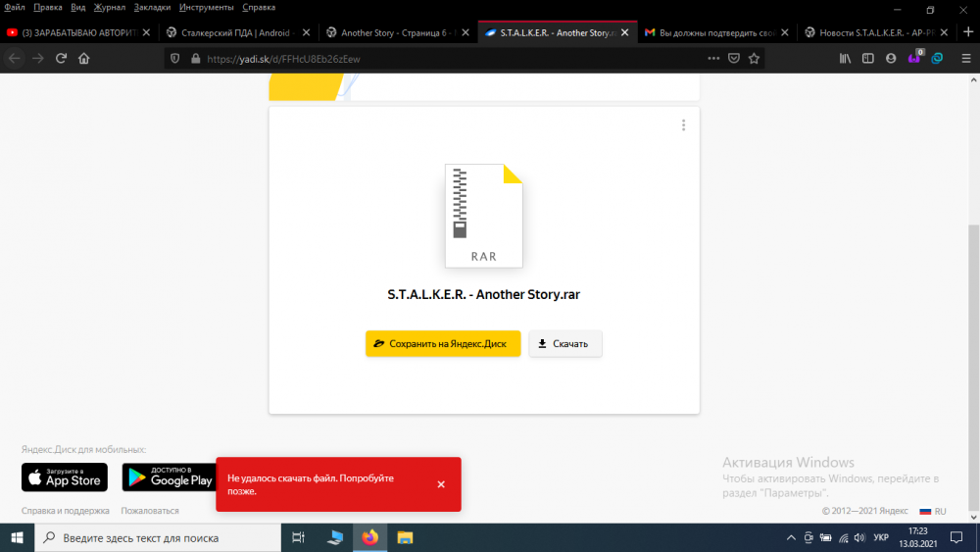This screenshot has height=552, width=980.
Task: Show hidden system tray icons
Action: 791,537
